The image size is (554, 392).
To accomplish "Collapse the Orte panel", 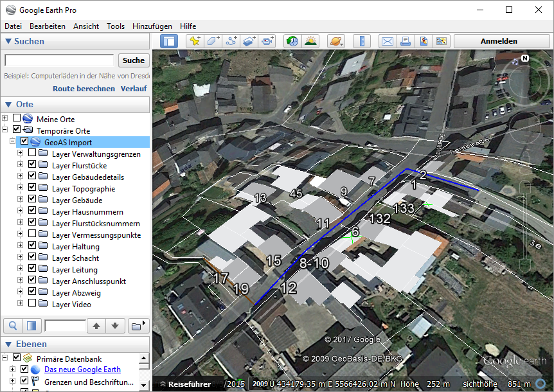I will [8, 105].
